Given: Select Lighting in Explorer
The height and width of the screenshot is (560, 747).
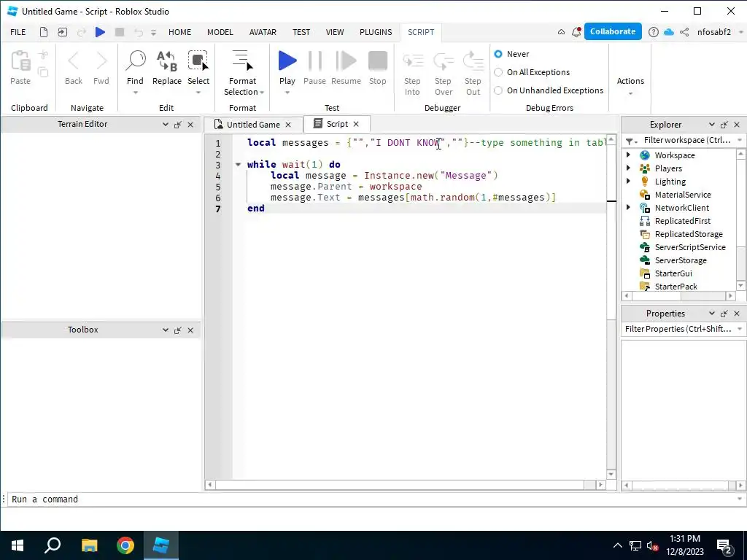Looking at the screenshot, I should (x=670, y=182).
